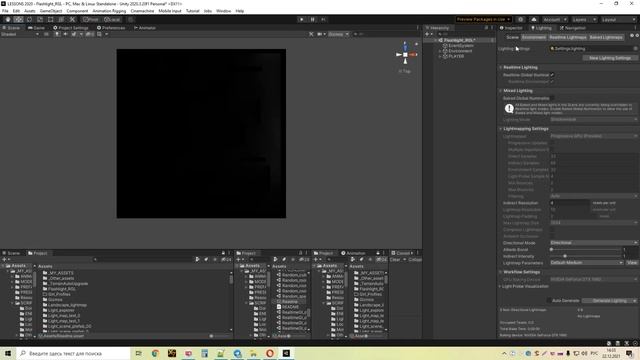Select the Rotate tool in Unity toolbar
The image size is (640, 360).
pyautogui.click(x=29, y=19)
